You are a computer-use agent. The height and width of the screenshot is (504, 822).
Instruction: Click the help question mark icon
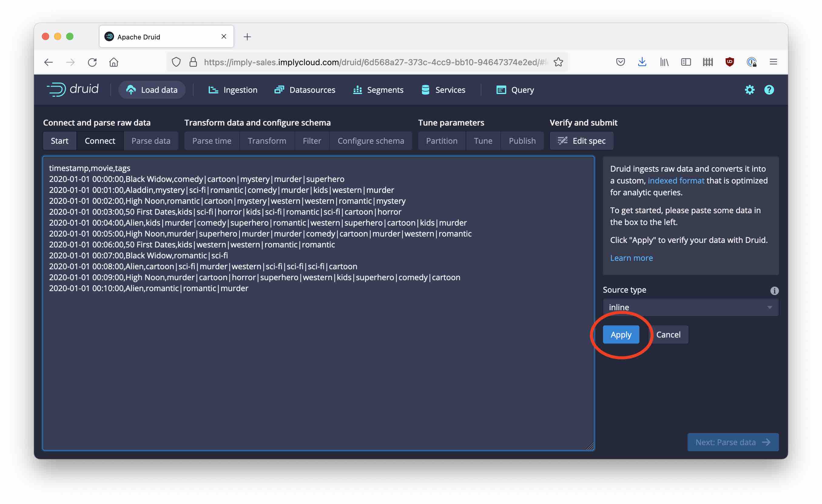[769, 90]
